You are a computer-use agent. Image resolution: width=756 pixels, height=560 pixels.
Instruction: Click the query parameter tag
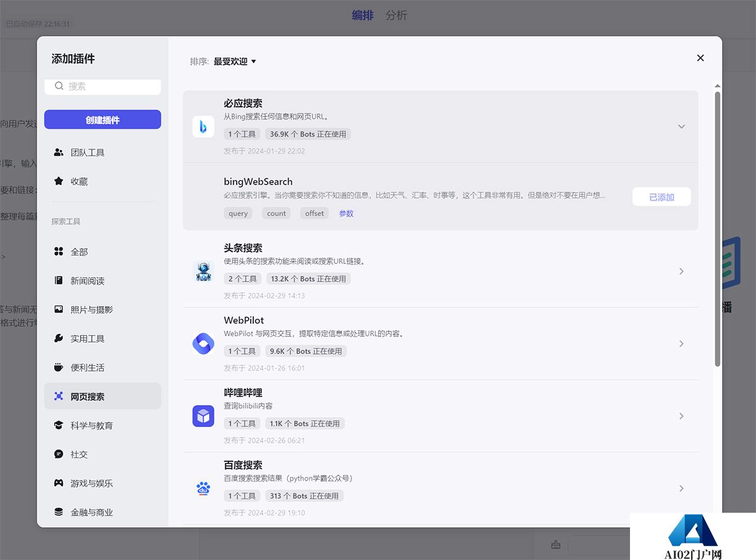pyautogui.click(x=238, y=214)
